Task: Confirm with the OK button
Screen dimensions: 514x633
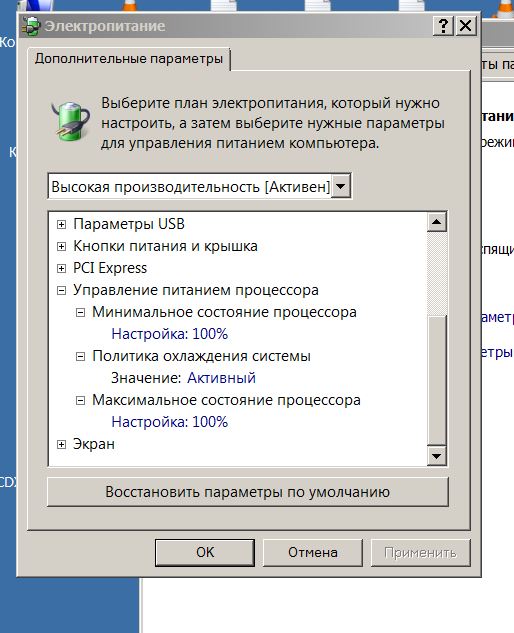Action: coord(205,552)
